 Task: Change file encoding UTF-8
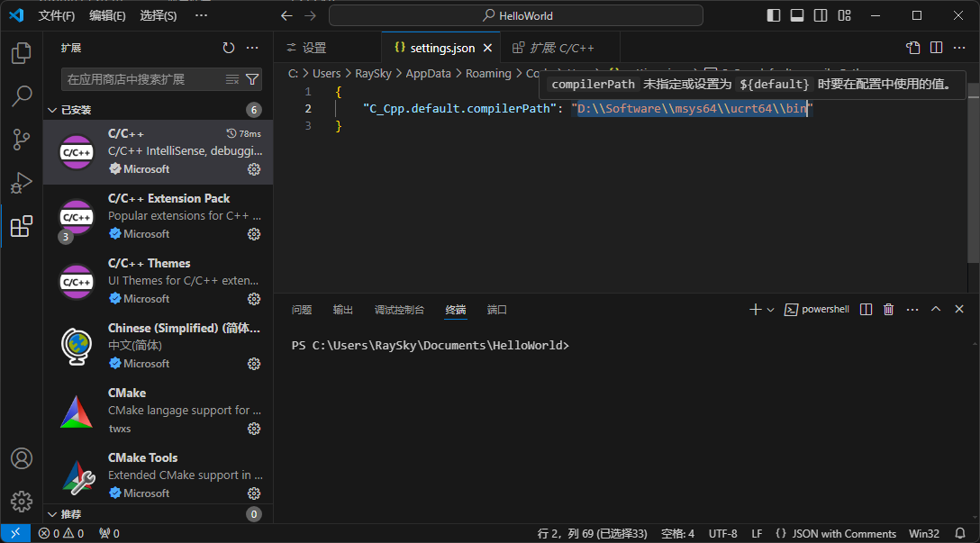(722, 534)
